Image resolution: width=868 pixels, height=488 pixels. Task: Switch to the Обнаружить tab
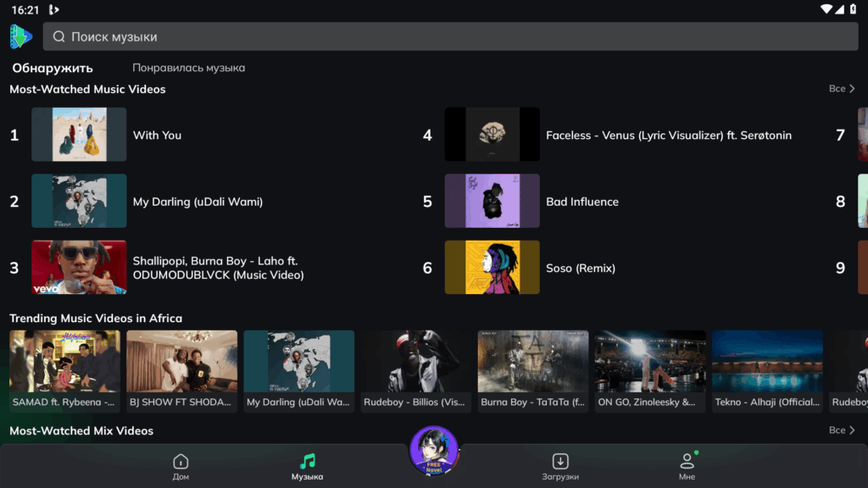tap(53, 68)
